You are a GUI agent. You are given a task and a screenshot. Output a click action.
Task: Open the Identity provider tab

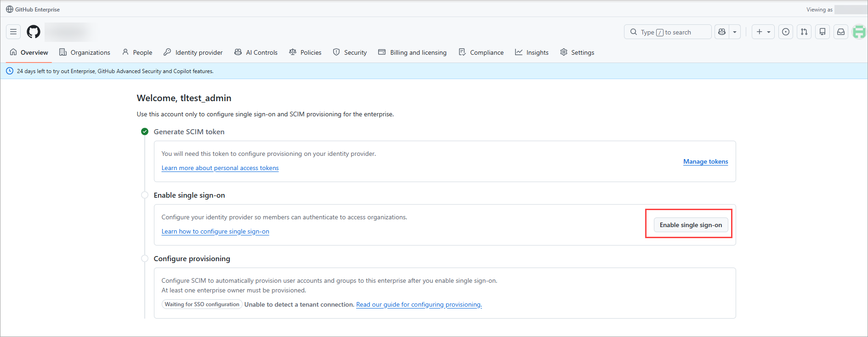pos(193,52)
